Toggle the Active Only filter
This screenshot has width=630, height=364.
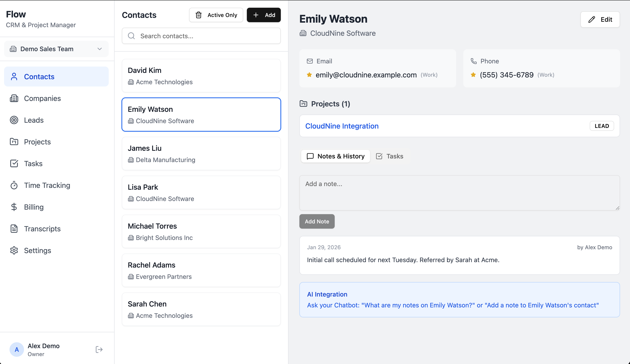click(216, 15)
